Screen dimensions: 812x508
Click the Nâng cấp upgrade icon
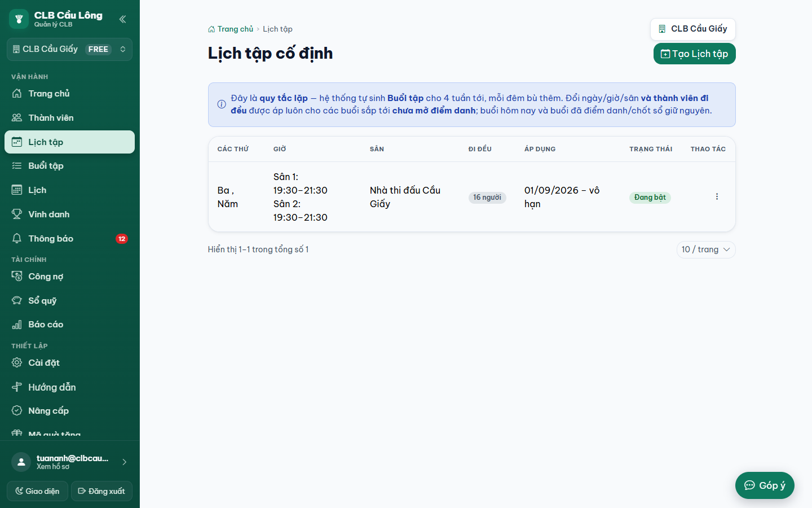coord(17,411)
